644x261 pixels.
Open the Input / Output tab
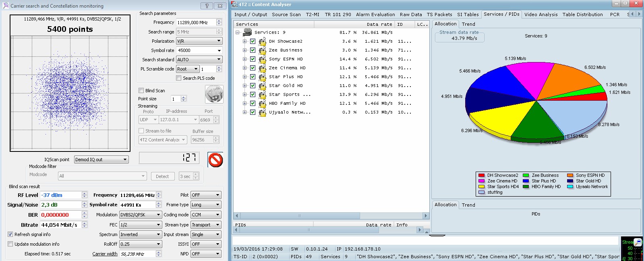click(x=251, y=14)
